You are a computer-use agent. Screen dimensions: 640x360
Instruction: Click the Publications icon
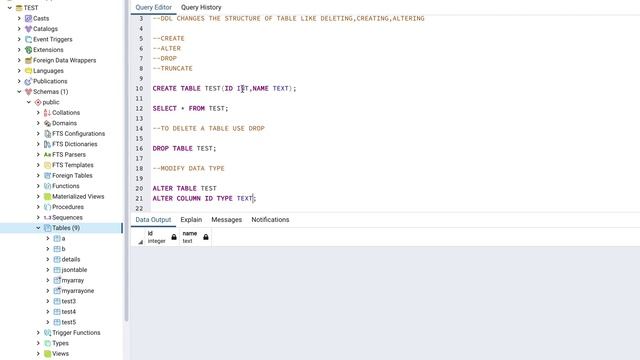click(28, 81)
